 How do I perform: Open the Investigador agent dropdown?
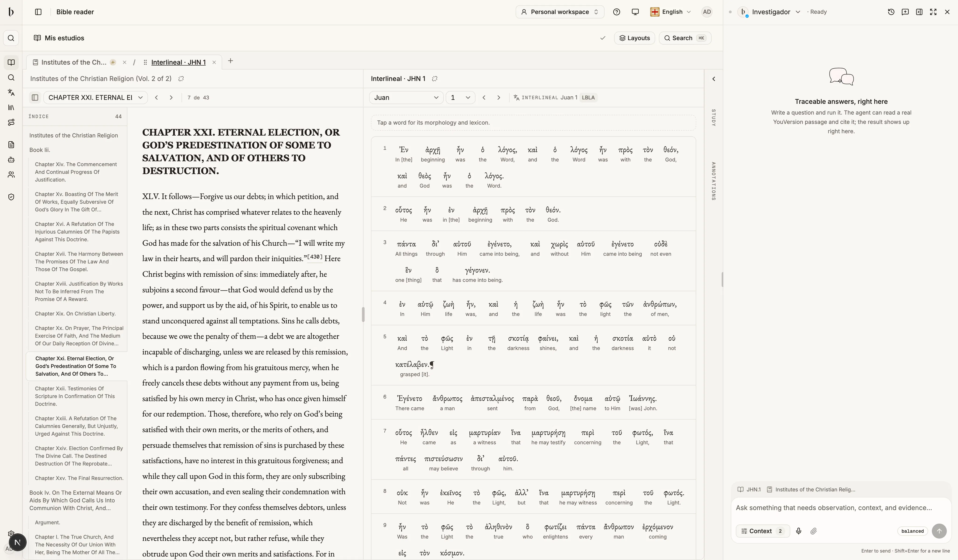(x=769, y=12)
